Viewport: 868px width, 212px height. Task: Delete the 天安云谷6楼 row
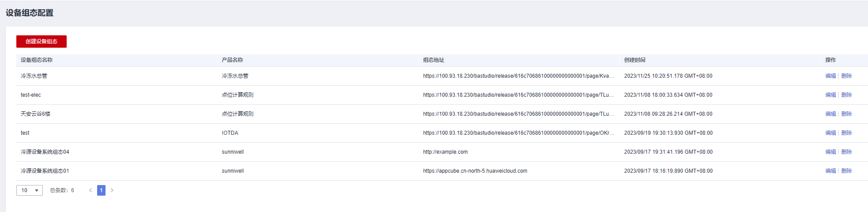(846, 114)
